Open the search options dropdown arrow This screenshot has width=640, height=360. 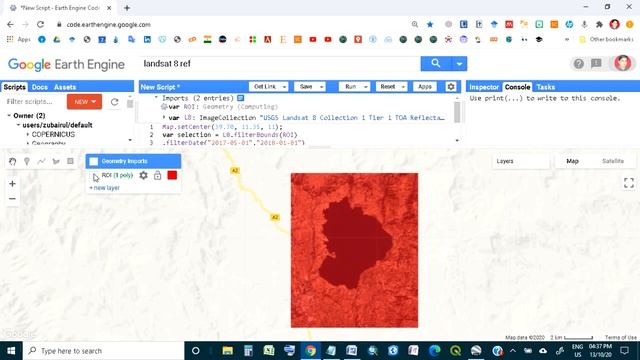pyautogui.click(x=459, y=64)
